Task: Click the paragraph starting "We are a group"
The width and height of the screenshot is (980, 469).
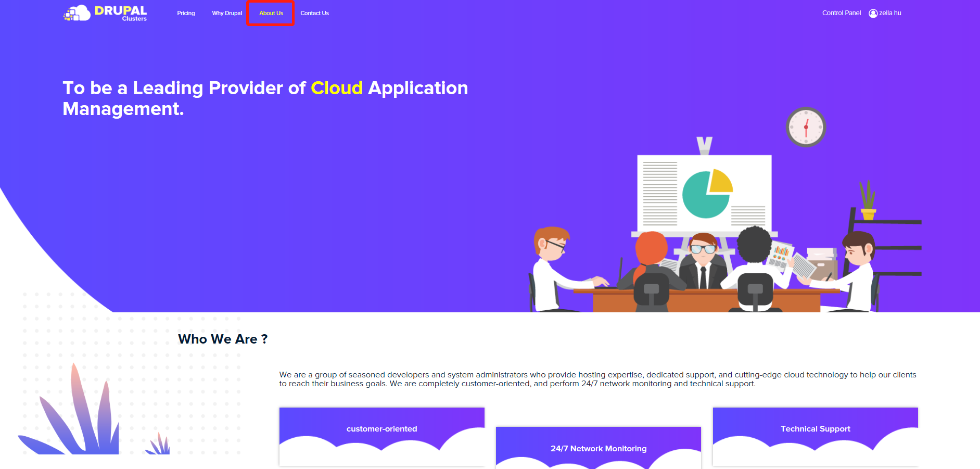Action: point(597,379)
